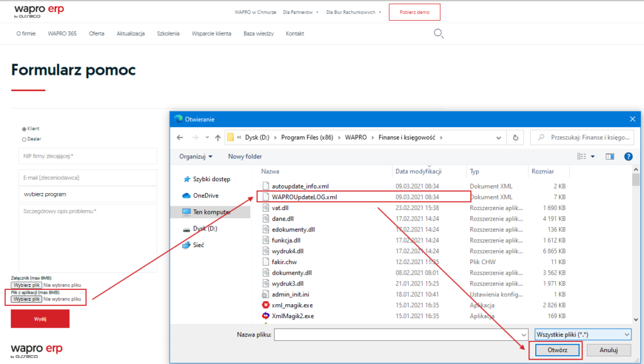Open the Wsparcie klienta menu item

[x=211, y=34]
